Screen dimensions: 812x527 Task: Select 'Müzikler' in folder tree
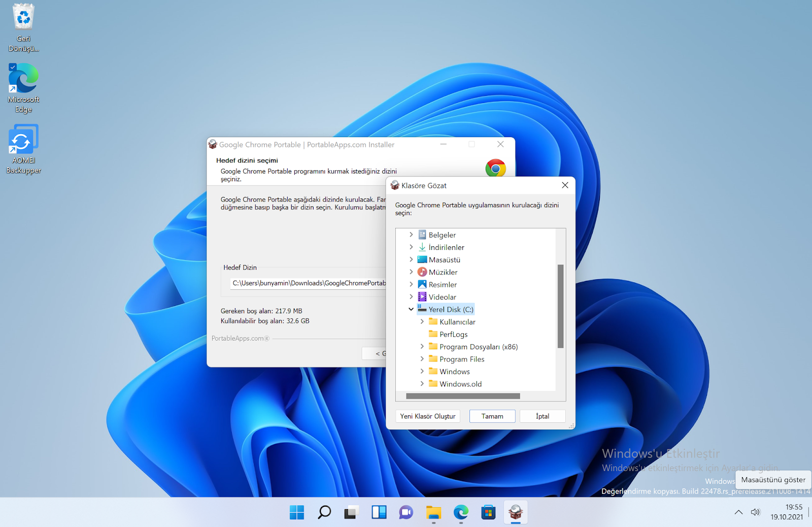pyautogui.click(x=443, y=272)
